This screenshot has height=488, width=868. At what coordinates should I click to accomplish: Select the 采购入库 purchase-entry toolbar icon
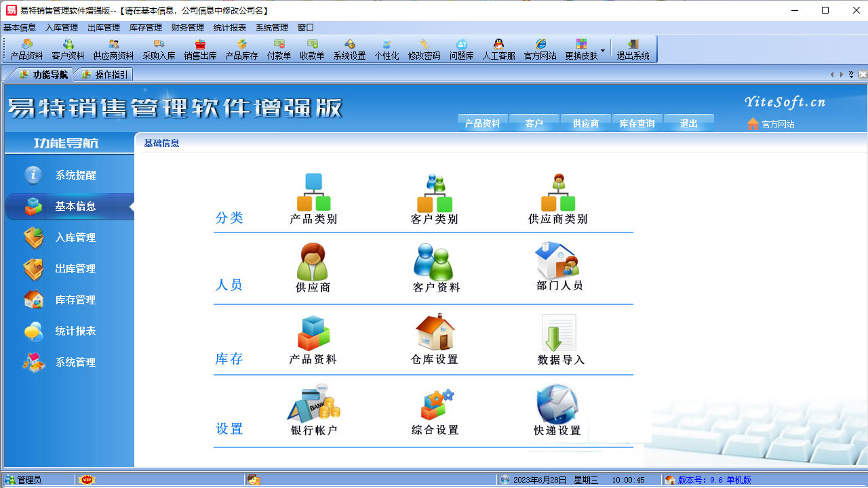point(158,49)
